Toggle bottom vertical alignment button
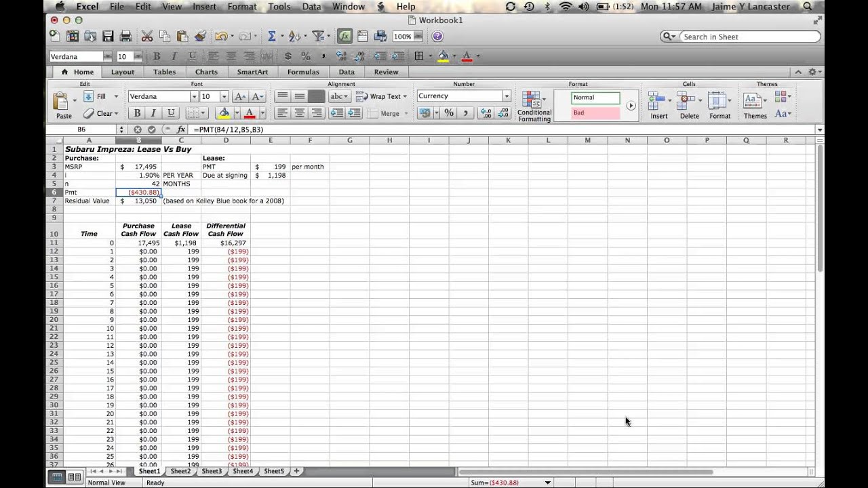 point(316,96)
